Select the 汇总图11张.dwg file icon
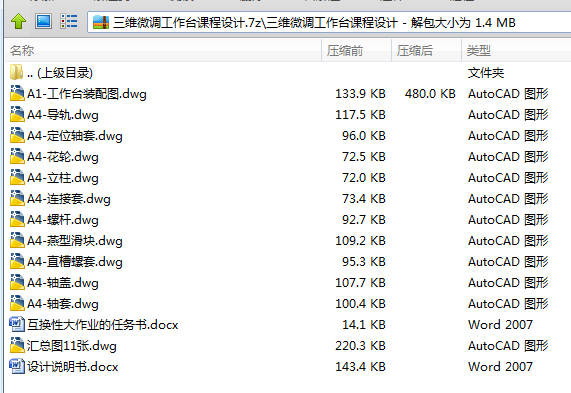The image size is (571, 393). pos(17,345)
